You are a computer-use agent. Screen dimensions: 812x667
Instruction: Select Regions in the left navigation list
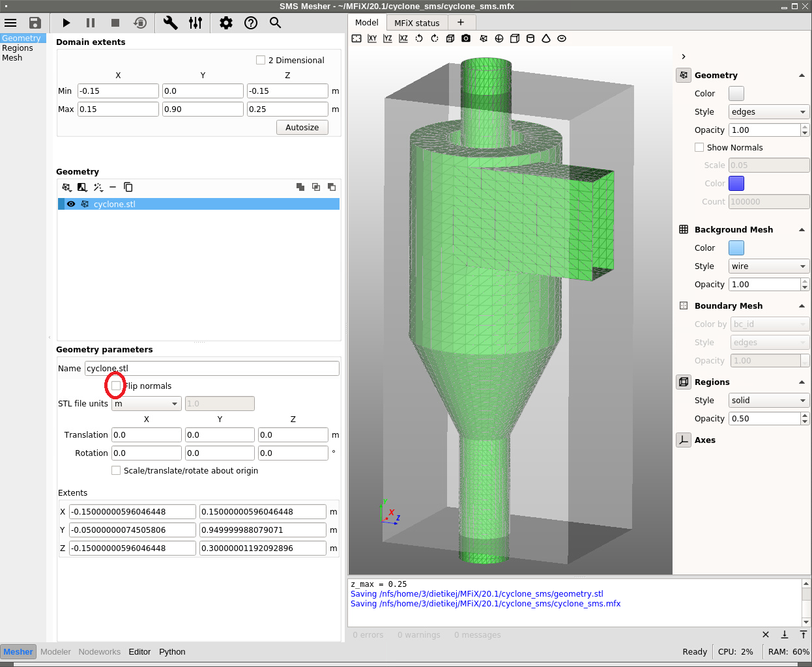(18, 48)
